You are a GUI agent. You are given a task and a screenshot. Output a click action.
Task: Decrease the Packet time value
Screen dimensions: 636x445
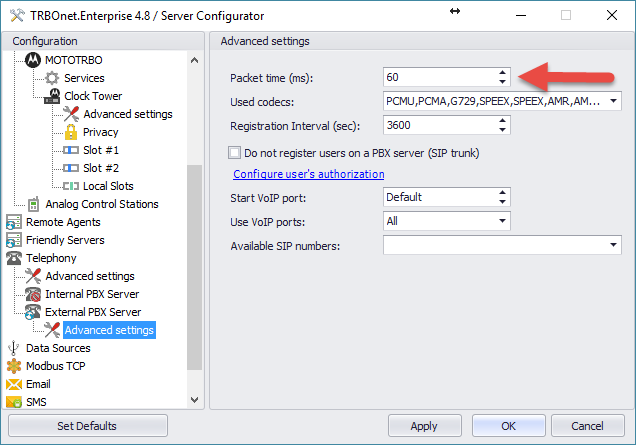[502, 82]
